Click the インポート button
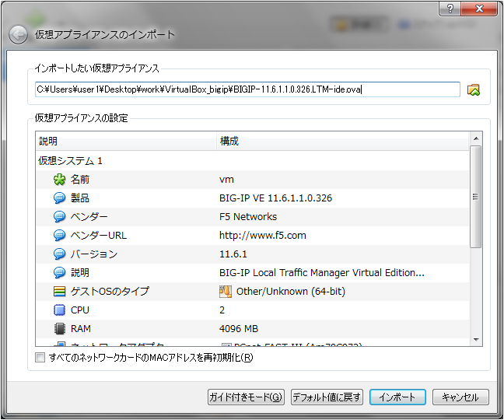The image size is (504, 420). 397,397
